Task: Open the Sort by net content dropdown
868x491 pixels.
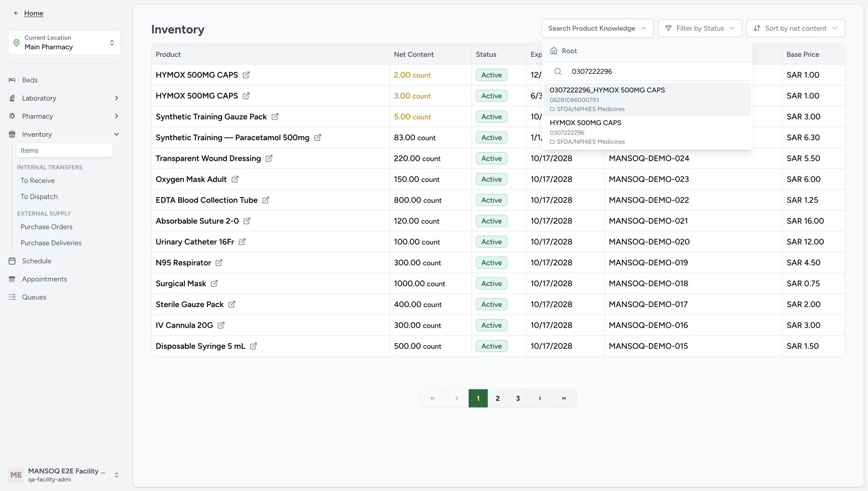Action: pos(796,28)
